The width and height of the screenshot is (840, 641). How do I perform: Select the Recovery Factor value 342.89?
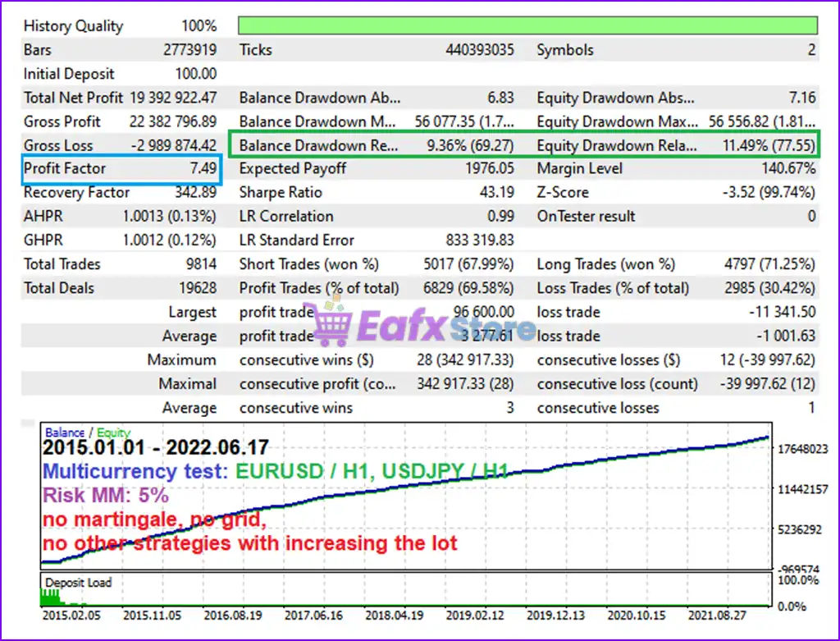[x=196, y=192]
